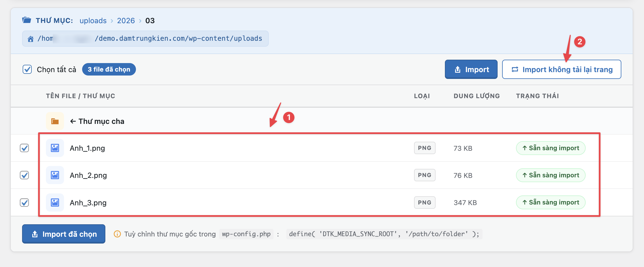The height and width of the screenshot is (267, 644).
Task: Click the parent folder icon for Thư mục cha
Action: 55,121
